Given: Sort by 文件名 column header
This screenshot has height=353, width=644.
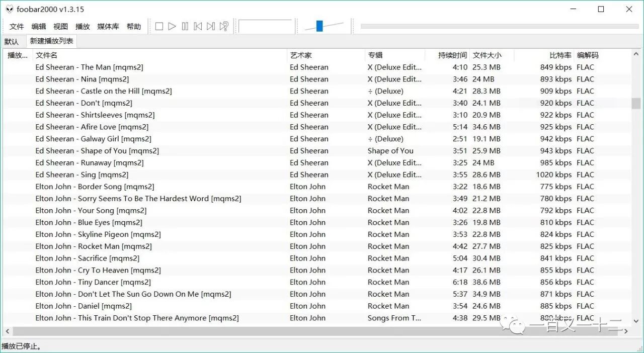Looking at the screenshot, I should click(x=160, y=55).
